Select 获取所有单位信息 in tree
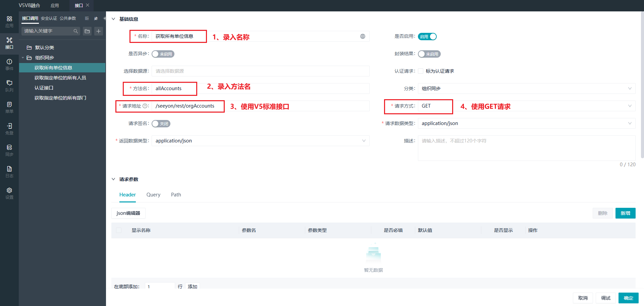The height and width of the screenshot is (306, 644). click(x=53, y=68)
